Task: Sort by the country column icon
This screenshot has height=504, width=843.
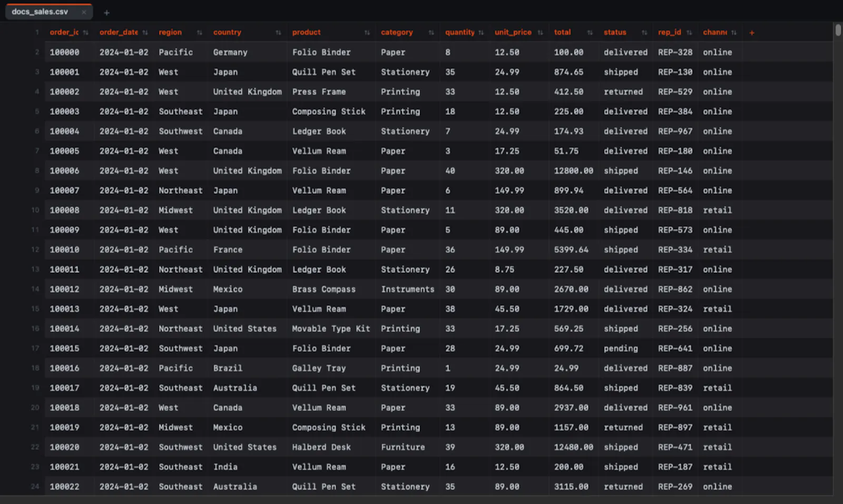Action: (x=278, y=33)
